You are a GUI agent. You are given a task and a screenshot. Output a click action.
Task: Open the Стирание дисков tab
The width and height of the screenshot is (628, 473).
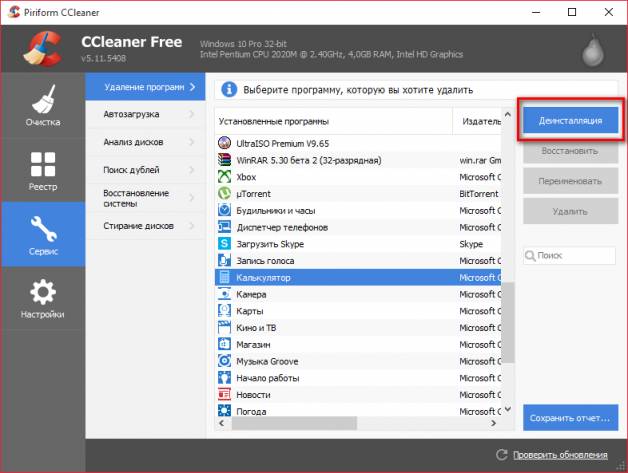tap(145, 226)
